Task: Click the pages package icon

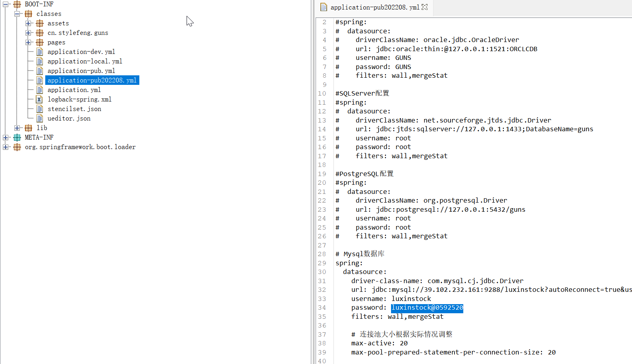Action: click(x=40, y=42)
